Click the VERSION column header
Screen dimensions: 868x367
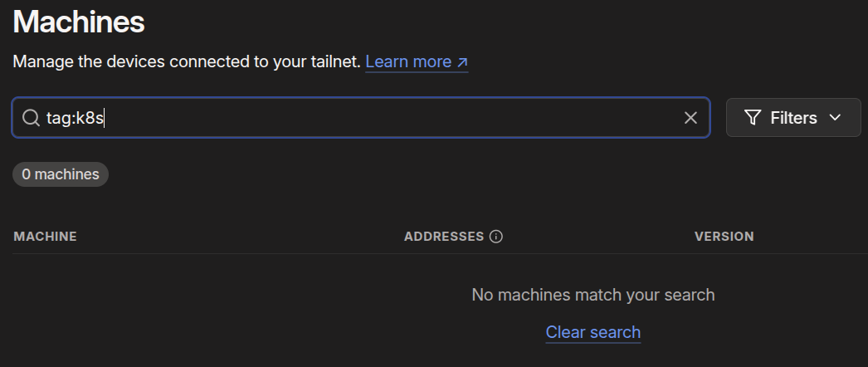tap(724, 237)
